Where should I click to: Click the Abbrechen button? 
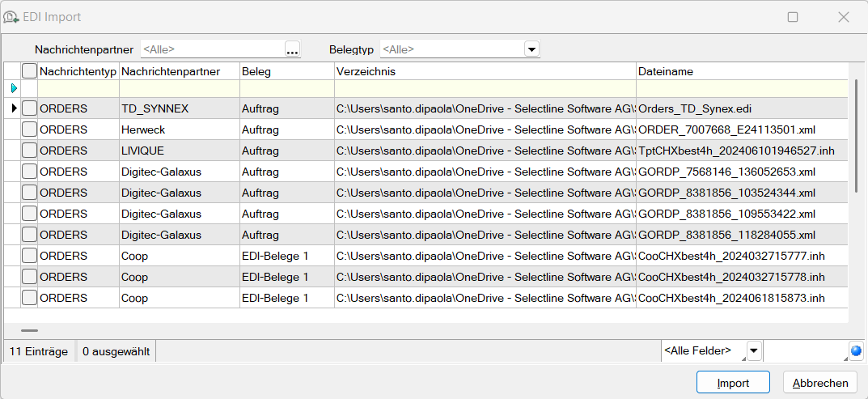click(820, 383)
